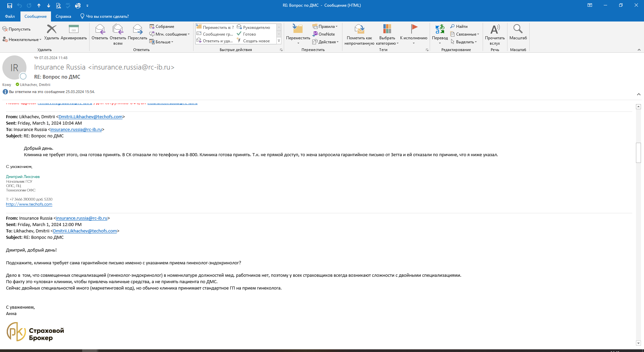
Task: Open the К исполнению follow-up flag dropdown
Action: 414,34
